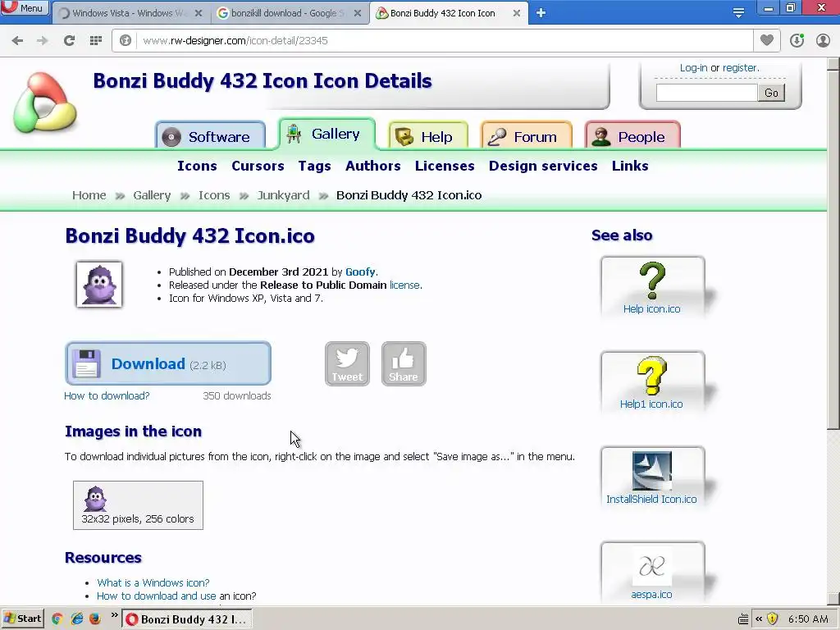Open the Authors submenu link
This screenshot has width=840, height=630.
(373, 166)
